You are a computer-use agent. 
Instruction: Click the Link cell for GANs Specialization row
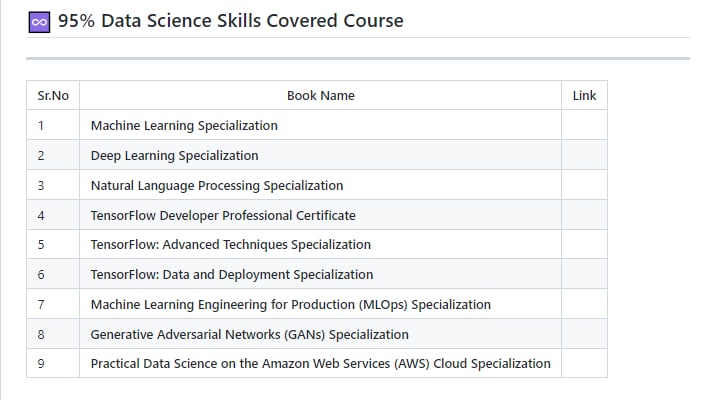tap(584, 334)
